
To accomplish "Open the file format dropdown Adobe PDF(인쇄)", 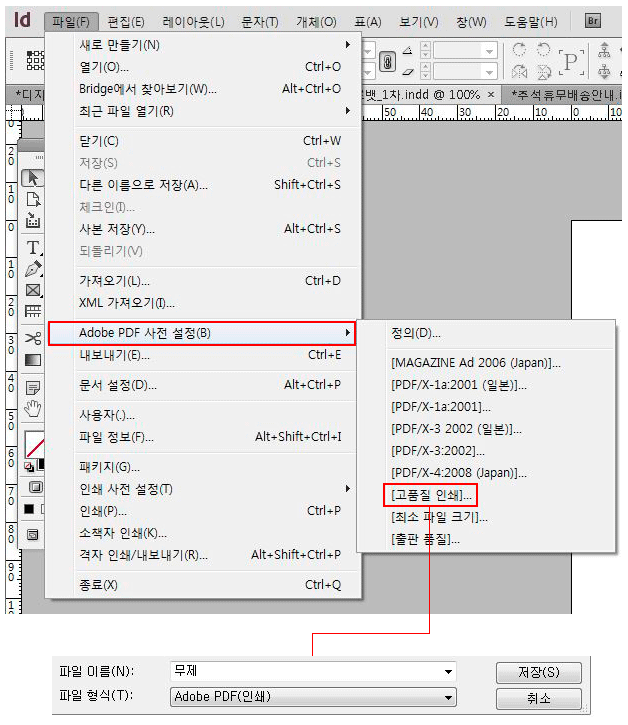I will pyautogui.click(x=313, y=697).
